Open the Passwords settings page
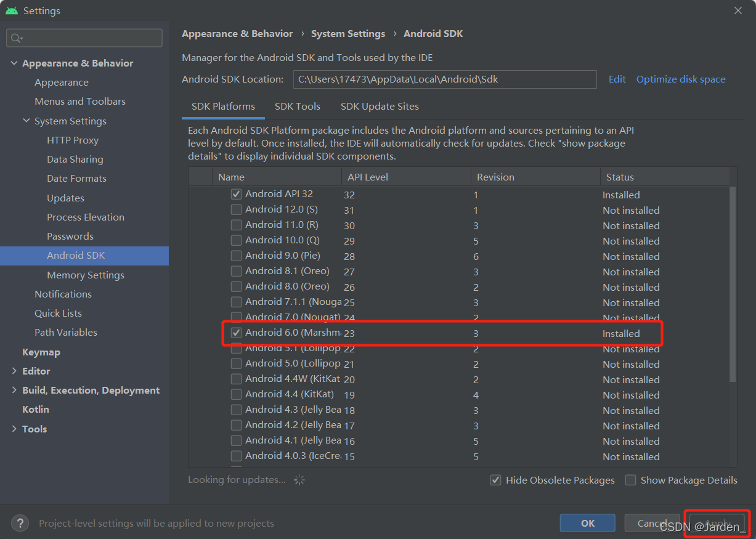Image resolution: width=756 pixels, height=539 pixels. coord(70,236)
